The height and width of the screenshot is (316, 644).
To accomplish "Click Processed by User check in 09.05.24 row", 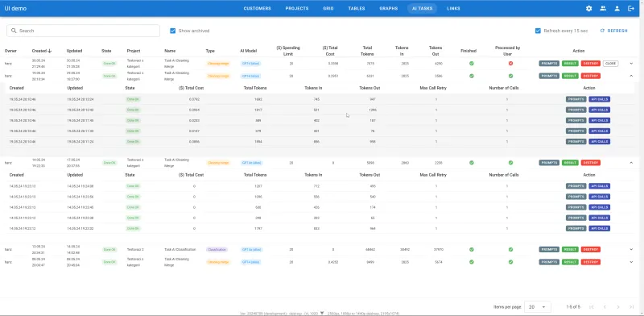I will point(510,262).
